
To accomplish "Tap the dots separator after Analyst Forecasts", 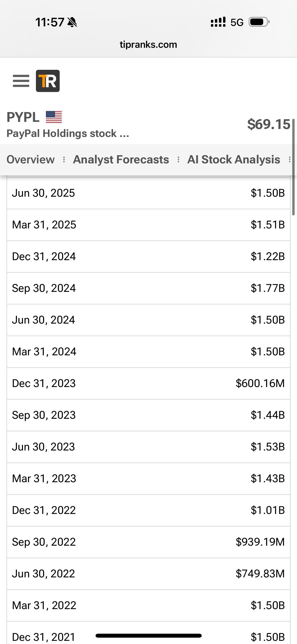I will coord(178,159).
